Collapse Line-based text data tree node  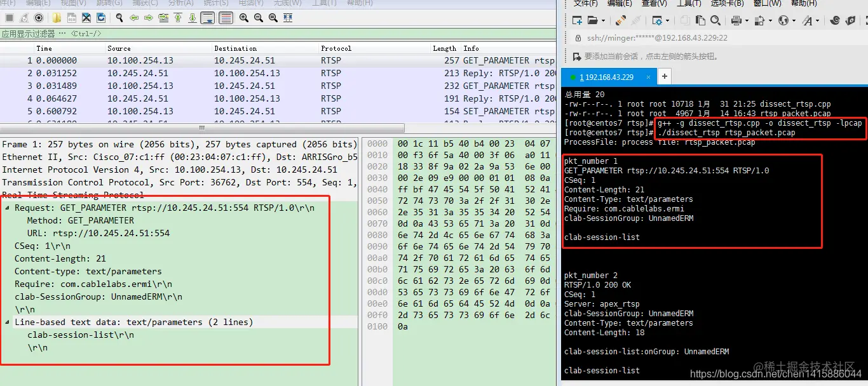(x=7, y=322)
